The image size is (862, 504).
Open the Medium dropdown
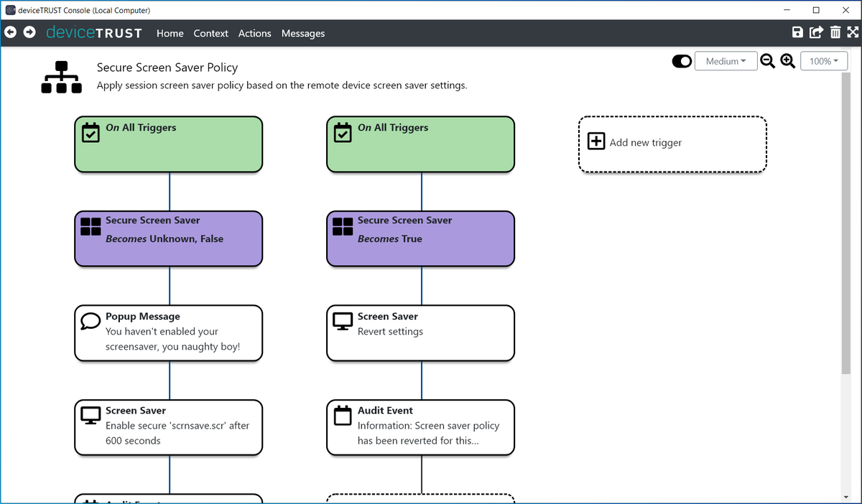pos(726,62)
